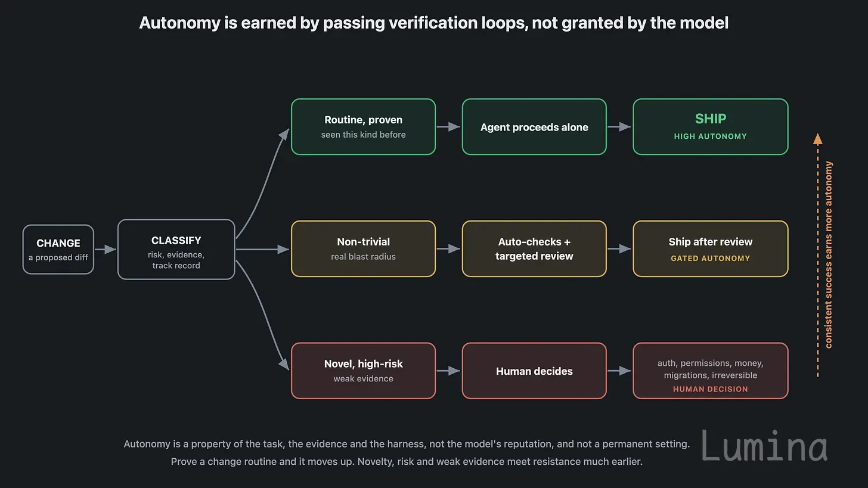The image size is (868, 488).
Task: Click the Novel, high-risk red box
Action: coord(364,371)
